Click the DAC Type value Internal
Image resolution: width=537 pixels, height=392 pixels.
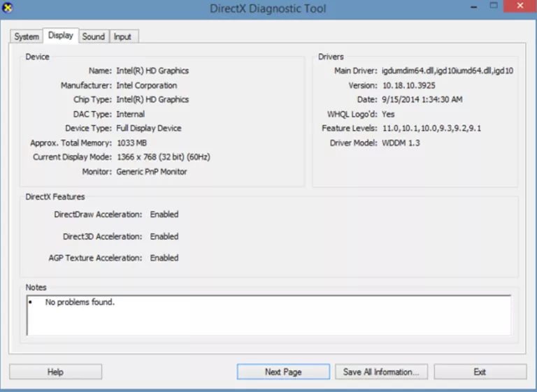click(131, 114)
